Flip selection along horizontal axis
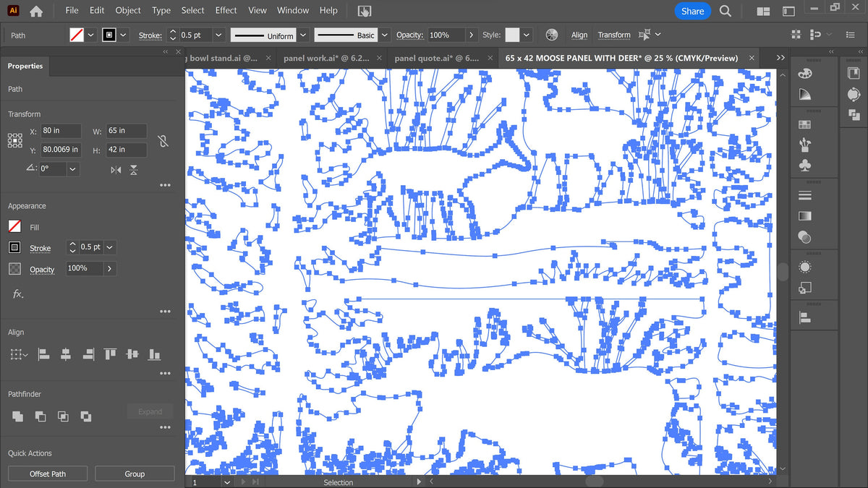 pos(116,170)
